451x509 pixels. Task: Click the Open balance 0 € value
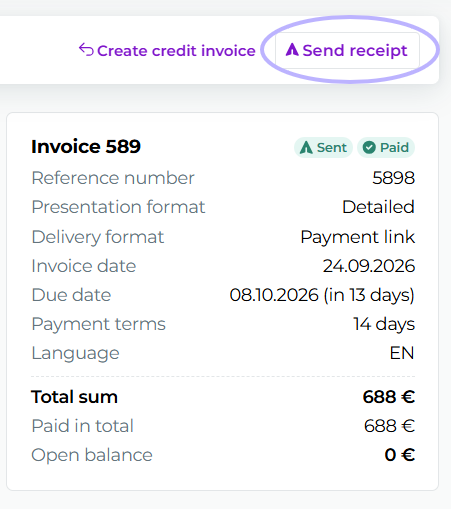(400, 455)
